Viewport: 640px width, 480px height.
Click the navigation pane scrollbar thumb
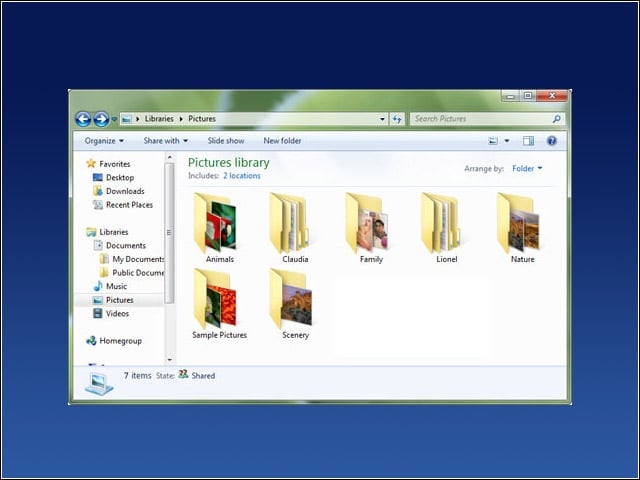point(169,233)
